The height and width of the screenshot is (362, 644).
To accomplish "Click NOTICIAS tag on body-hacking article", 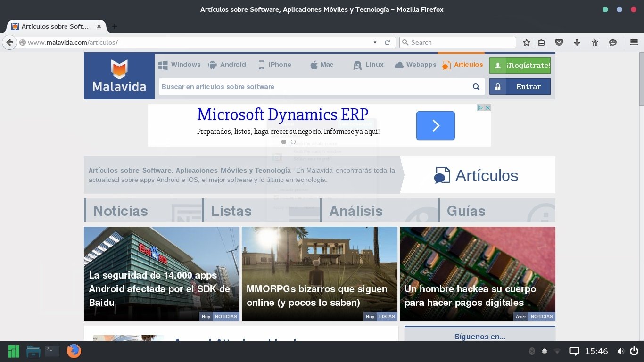I will click(x=542, y=316).
